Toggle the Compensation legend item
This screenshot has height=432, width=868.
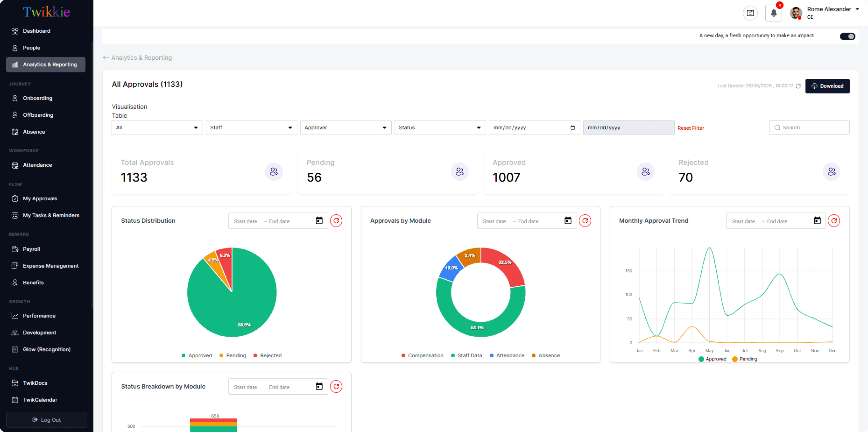point(422,355)
